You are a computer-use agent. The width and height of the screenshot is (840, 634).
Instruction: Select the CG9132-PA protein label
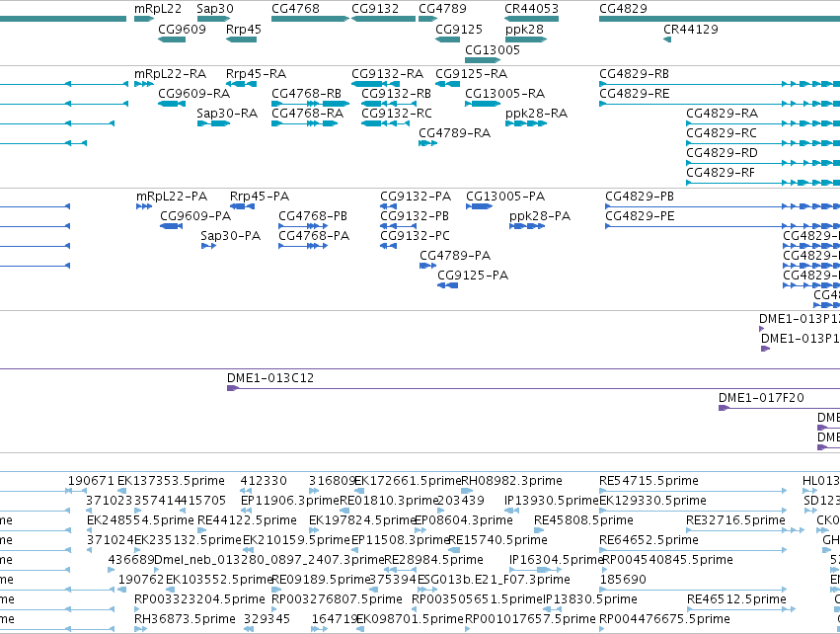pos(416,197)
